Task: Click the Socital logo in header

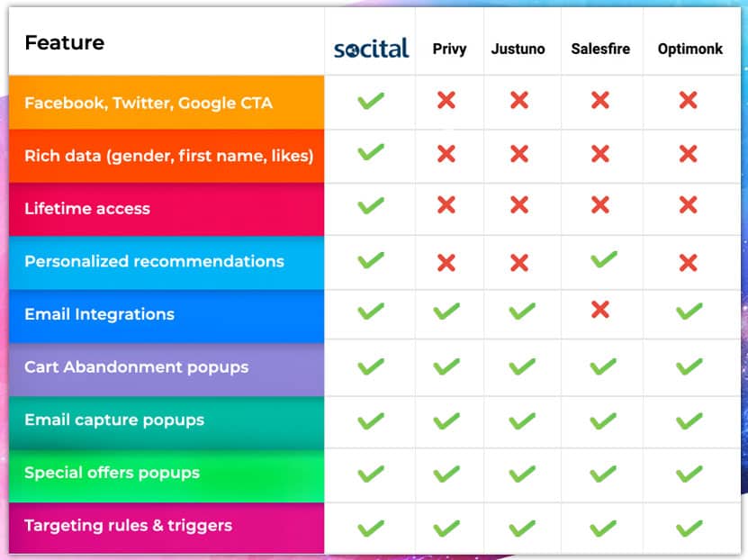Action: point(371,48)
